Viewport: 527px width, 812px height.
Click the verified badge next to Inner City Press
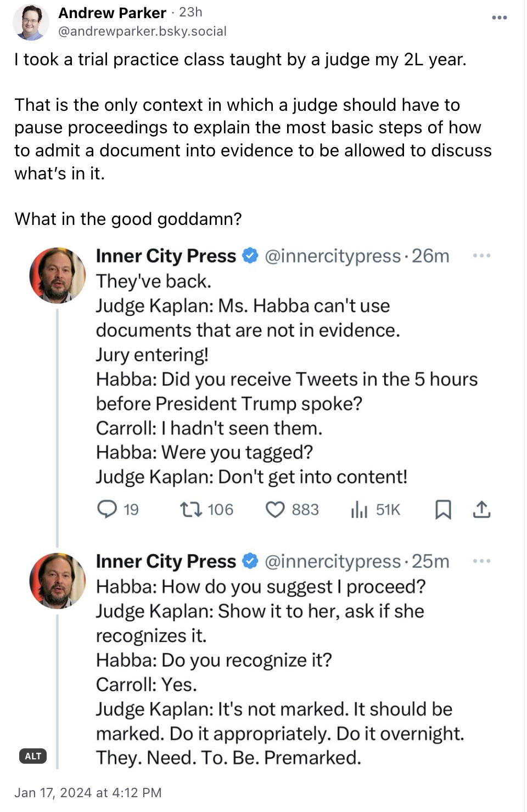[250, 256]
